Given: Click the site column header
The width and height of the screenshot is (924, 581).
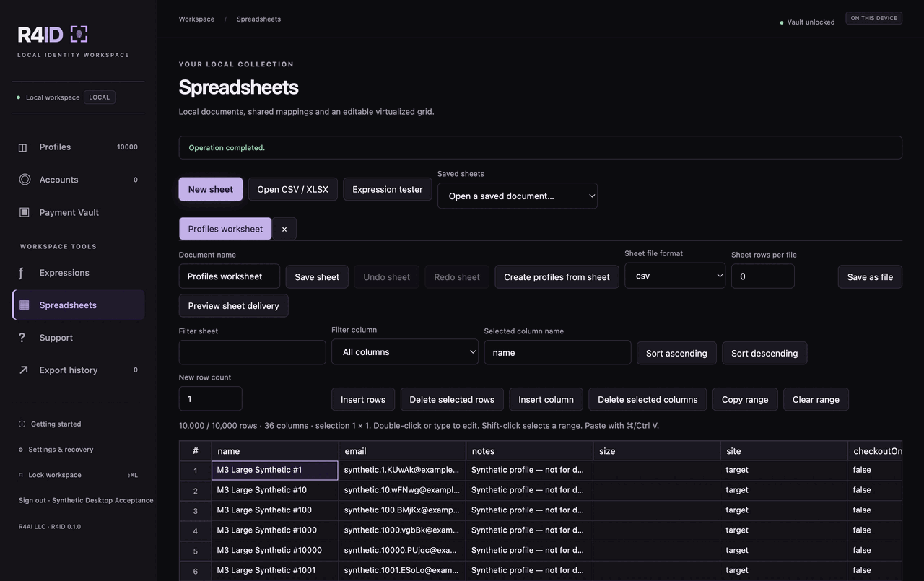Looking at the screenshot, I should [x=783, y=451].
